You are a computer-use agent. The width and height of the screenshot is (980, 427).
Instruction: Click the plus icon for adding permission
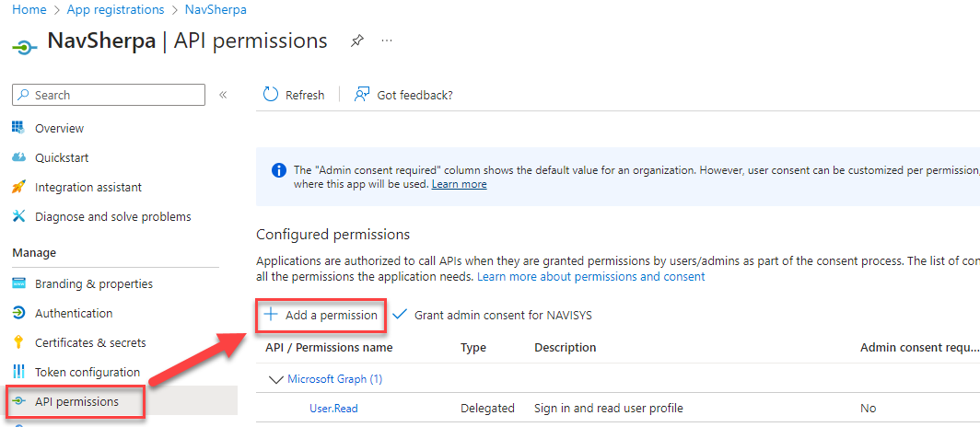(271, 315)
